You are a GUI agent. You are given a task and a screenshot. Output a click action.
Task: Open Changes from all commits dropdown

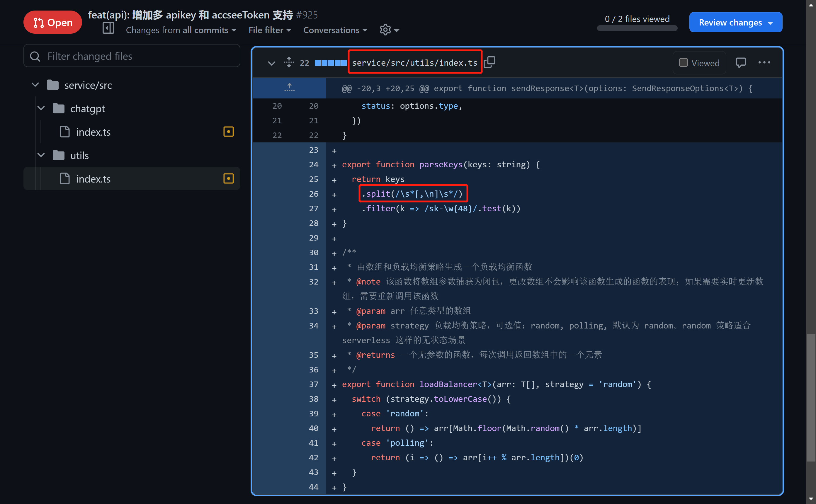[x=181, y=30]
